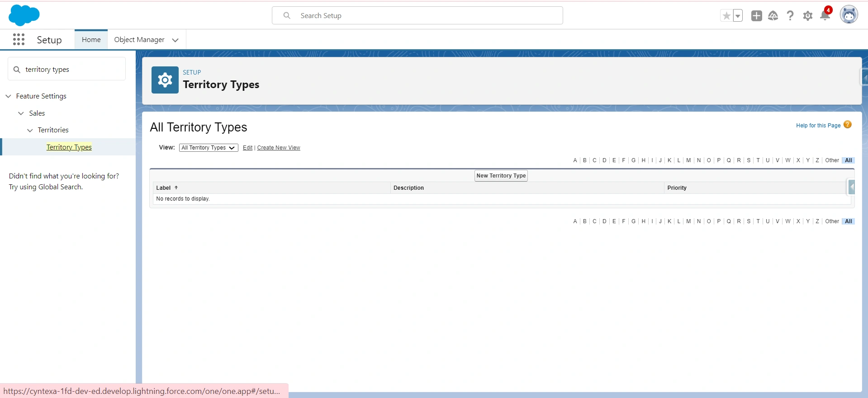Collapse the Sales tree node

[x=21, y=113]
